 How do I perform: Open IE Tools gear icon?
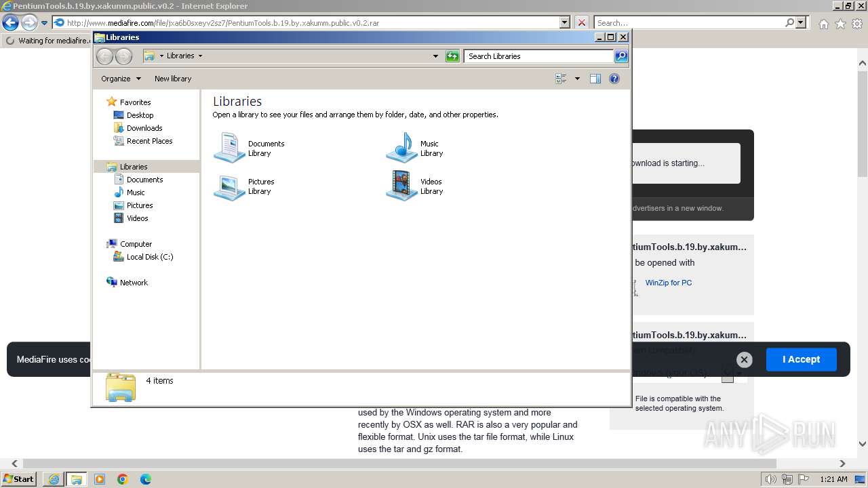[856, 24]
